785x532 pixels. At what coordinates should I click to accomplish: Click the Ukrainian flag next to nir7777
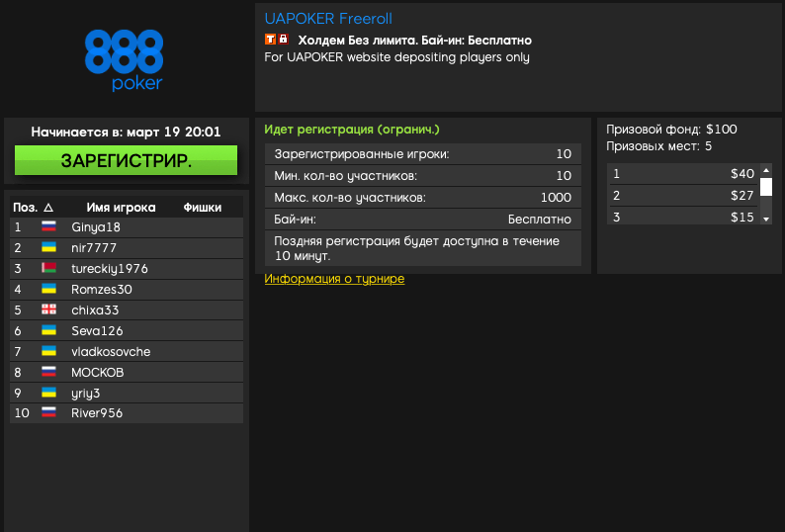tap(48, 247)
